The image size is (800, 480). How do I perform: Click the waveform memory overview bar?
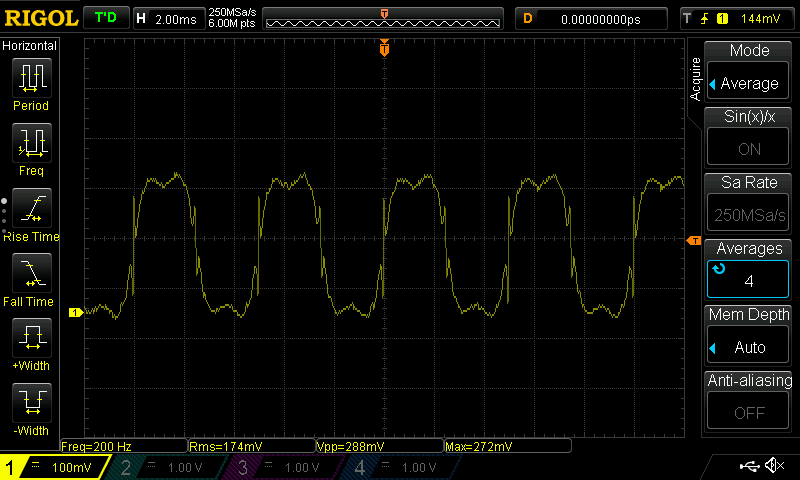tap(383, 19)
